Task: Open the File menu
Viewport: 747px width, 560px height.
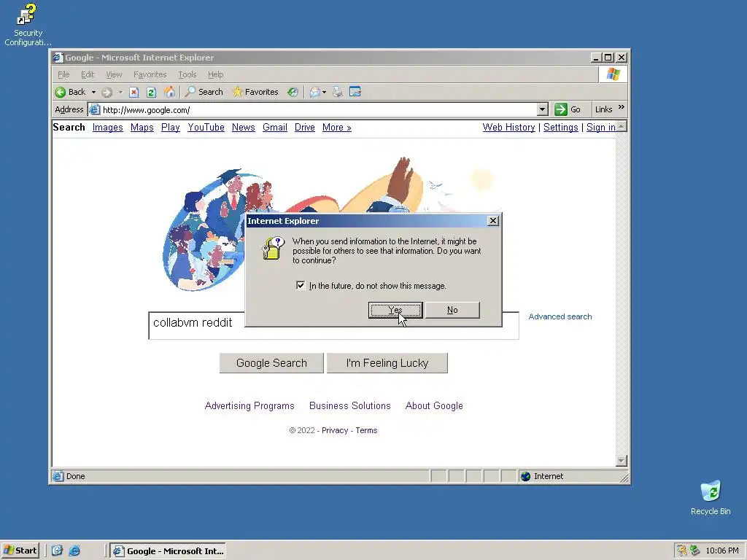Action: point(63,75)
